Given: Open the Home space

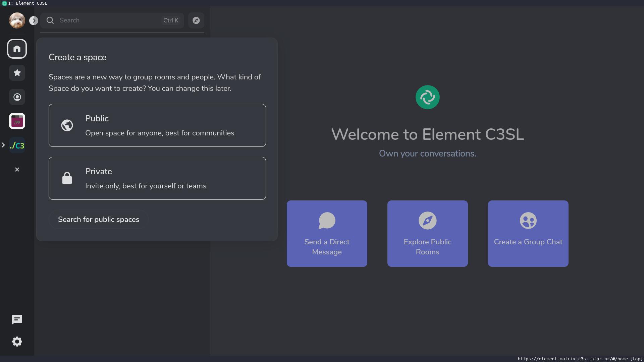Looking at the screenshot, I should click(x=17, y=49).
